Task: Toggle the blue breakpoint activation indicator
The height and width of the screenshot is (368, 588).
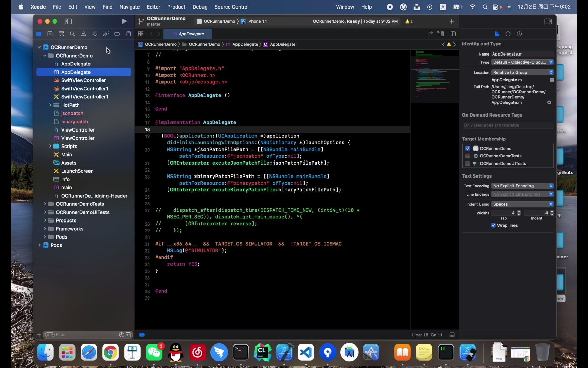Action: 142,335
